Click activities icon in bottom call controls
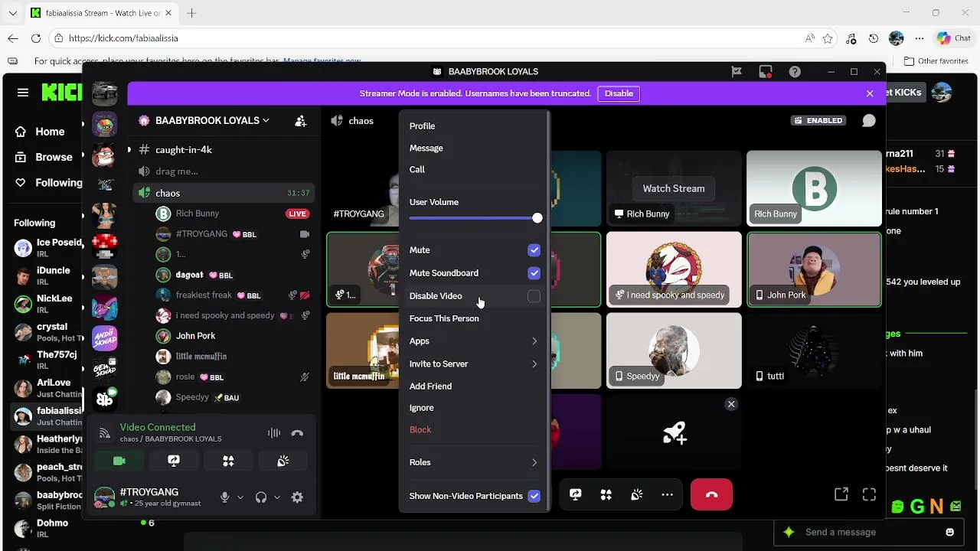Screen dimensions: 980x551 (x=606, y=495)
